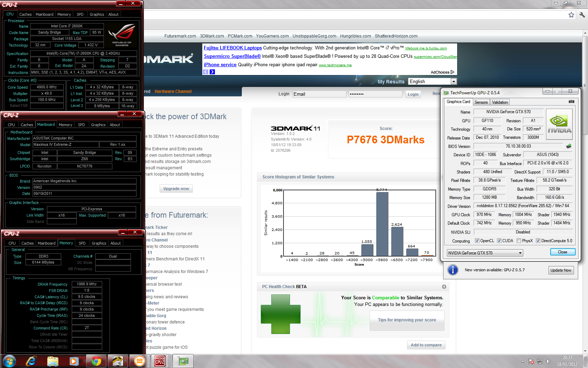Click the 2,624 histogram bar

coord(397,241)
